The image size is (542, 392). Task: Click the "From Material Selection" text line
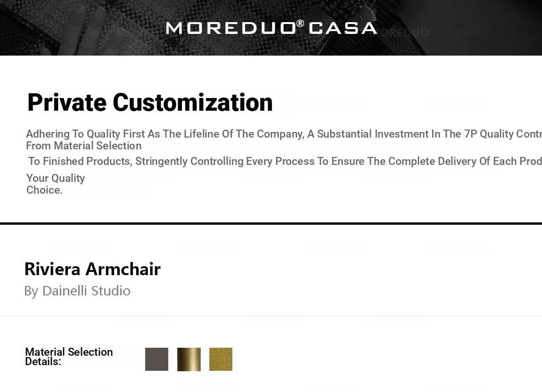(x=84, y=146)
